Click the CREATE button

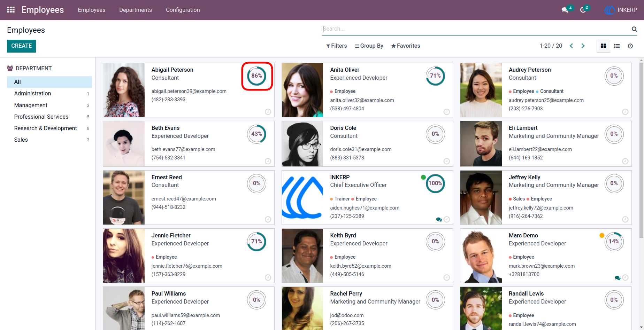(x=21, y=46)
